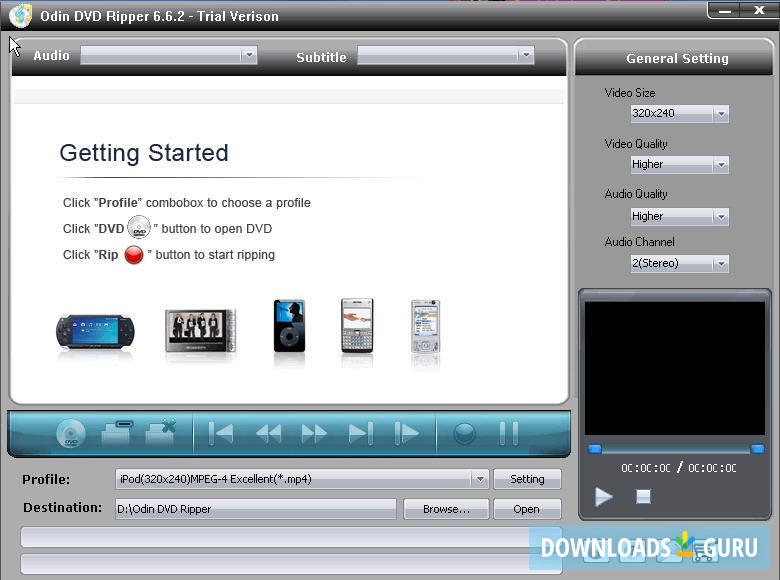Select the iPod device image
The height and width of the screenshot is (580, 780).
point(289,326)
